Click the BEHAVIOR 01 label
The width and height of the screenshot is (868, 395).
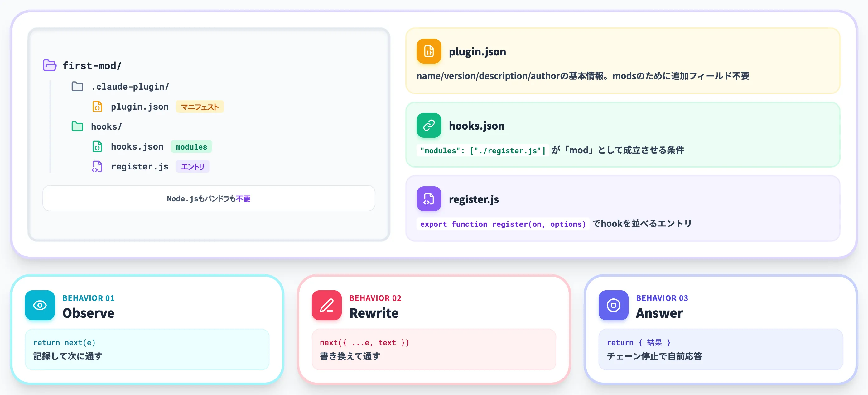[x=88, y=298]
